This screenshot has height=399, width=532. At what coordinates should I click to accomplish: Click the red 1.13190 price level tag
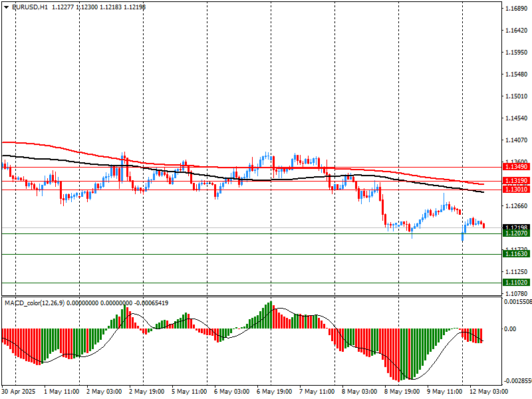coord(516,181)
